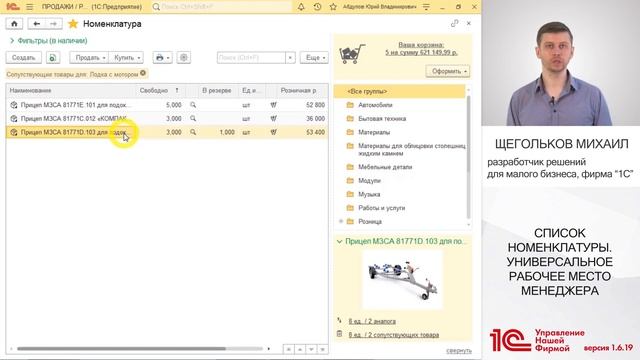Viewport: 640px width, 360px height.
Task: Click magnifier icon in 81771C.012 row
Action: coord(193,118)
